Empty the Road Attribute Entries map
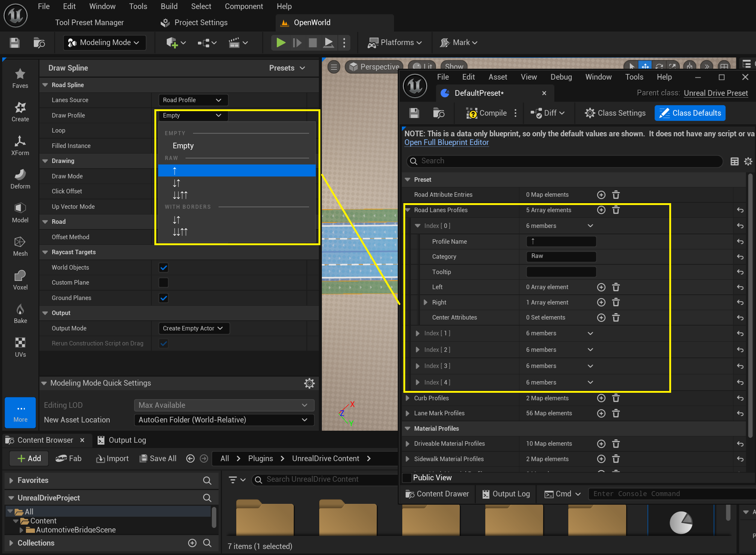The height and width of the screenshot is (555, 756). coord(616,195)
